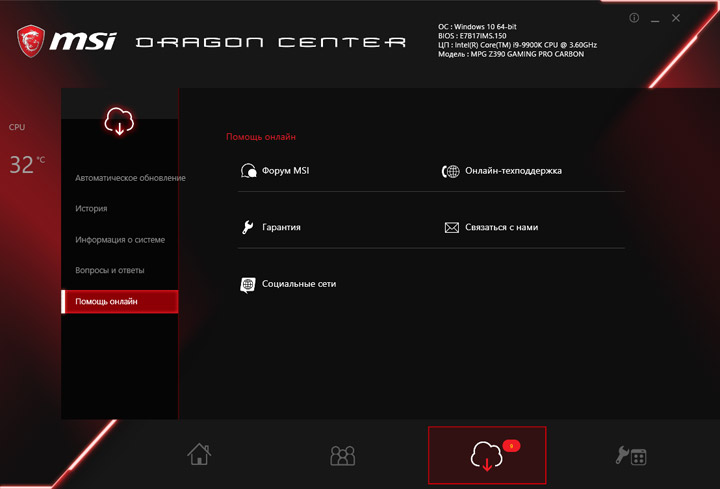Select Информация о системе menu entry
The image size is (720, 489).
[x=120, y=240]
